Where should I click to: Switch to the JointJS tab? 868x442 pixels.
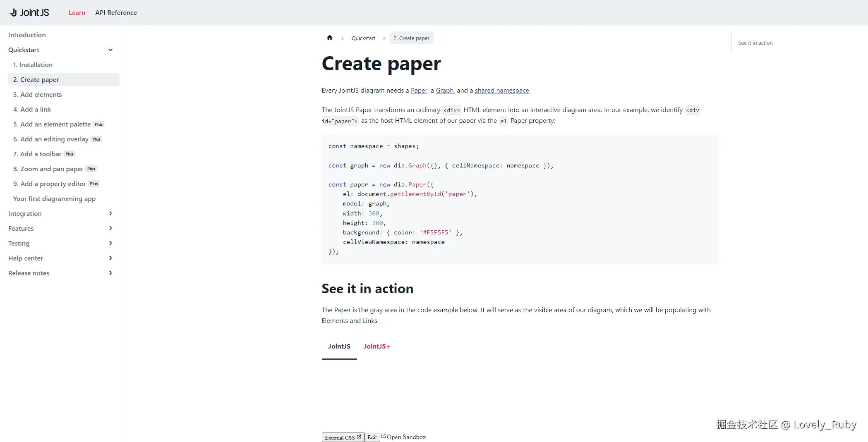pyautogui.click(x=339, y=346)
